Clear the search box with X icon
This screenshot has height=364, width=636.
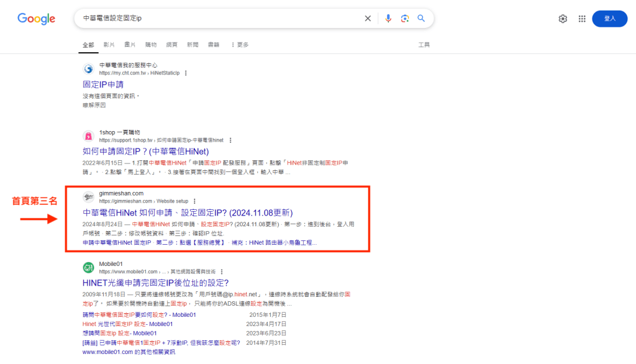point(368,18)
